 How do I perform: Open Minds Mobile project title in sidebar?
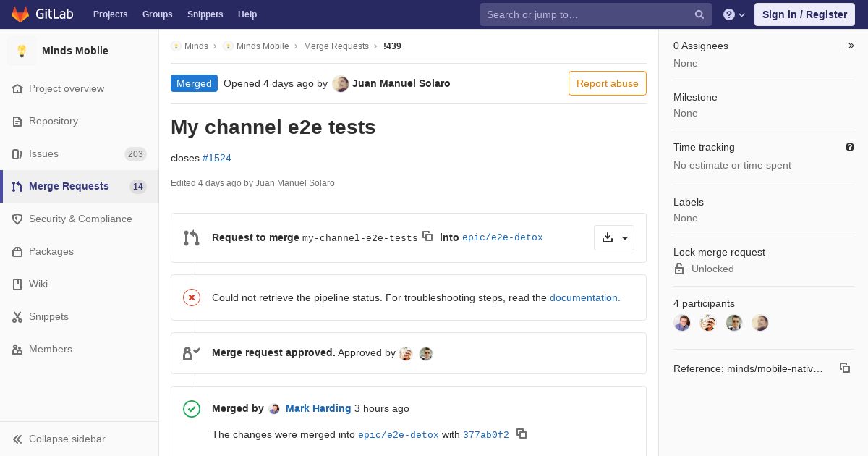coord(75,51)
